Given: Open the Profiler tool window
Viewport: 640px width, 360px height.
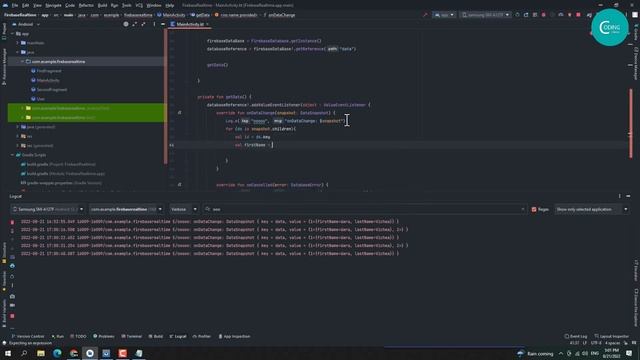Looking at the screenshot, I should (202, 336).
